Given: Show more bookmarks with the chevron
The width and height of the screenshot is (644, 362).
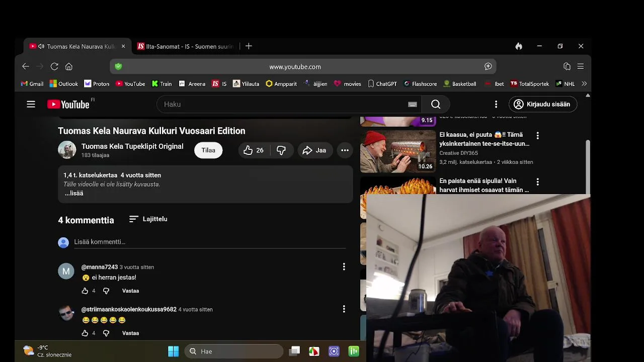Looking at the screenshot, I should 584,84.
